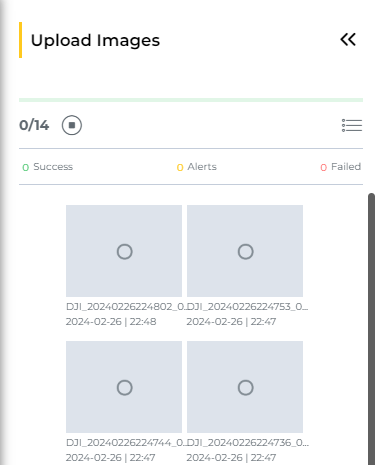Switch to list view icon
Image resolution: width=379 pixels, height=465 pixels.
coord(352,125)
